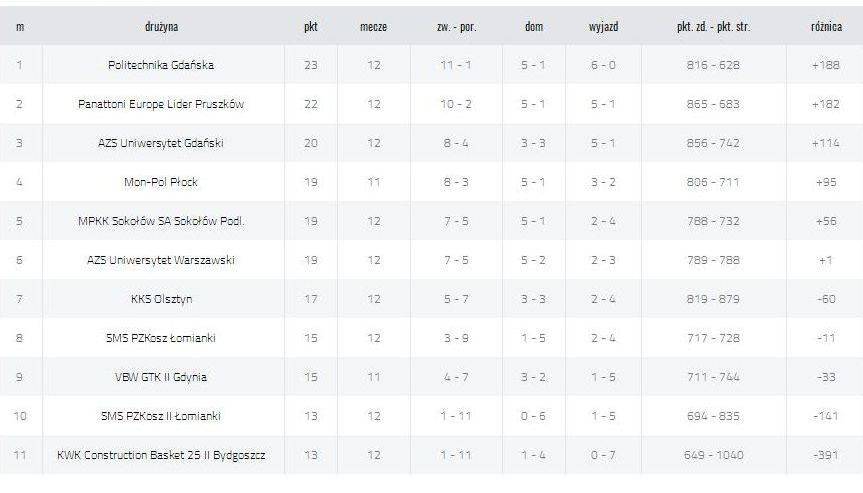Viewport: 863px width, 493px height.
Task: Sort table by the pkt column header
Action: point(311,26)
